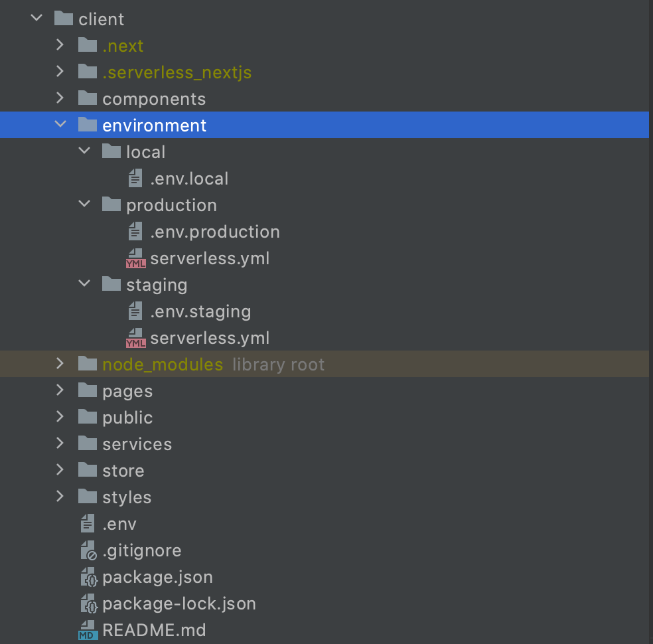This screenshot has height=644, width=653.
Task: Click the README.md markdown file icon
Action: click(88, 630)
